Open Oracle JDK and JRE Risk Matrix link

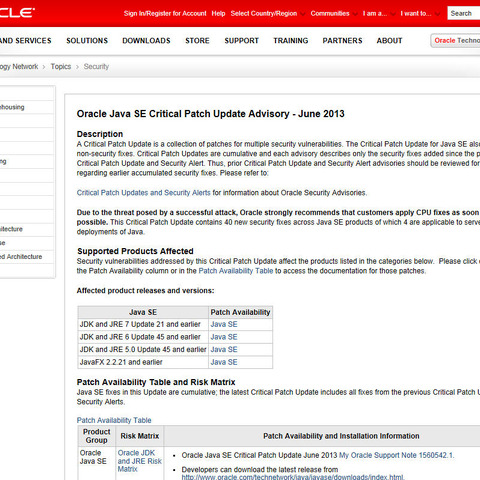pyautogui.click(x=139, y=461)
